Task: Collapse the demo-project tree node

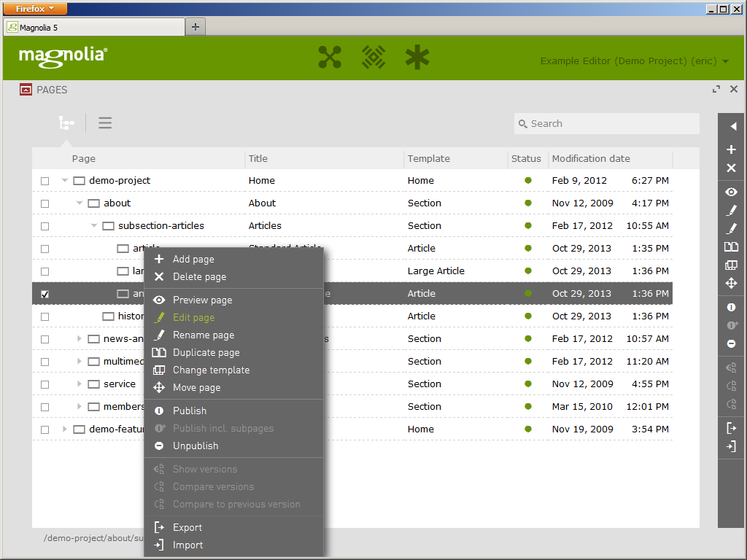Action: pos(65,181)
